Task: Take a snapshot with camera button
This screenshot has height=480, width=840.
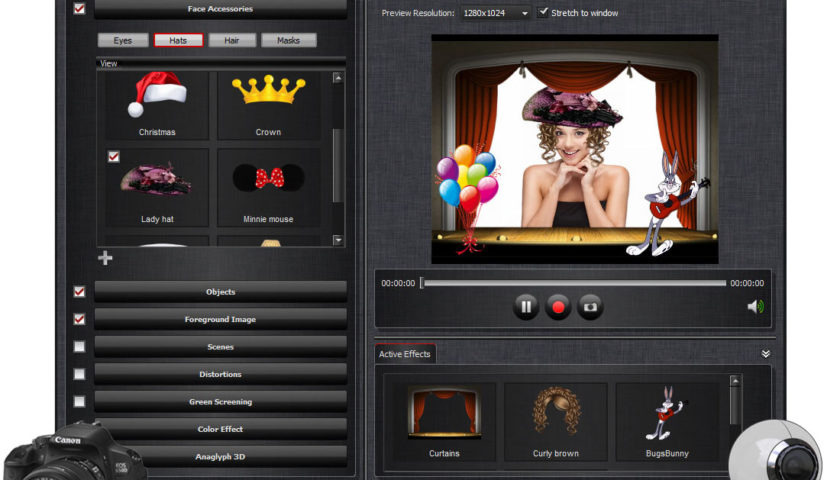Action: 590,307
